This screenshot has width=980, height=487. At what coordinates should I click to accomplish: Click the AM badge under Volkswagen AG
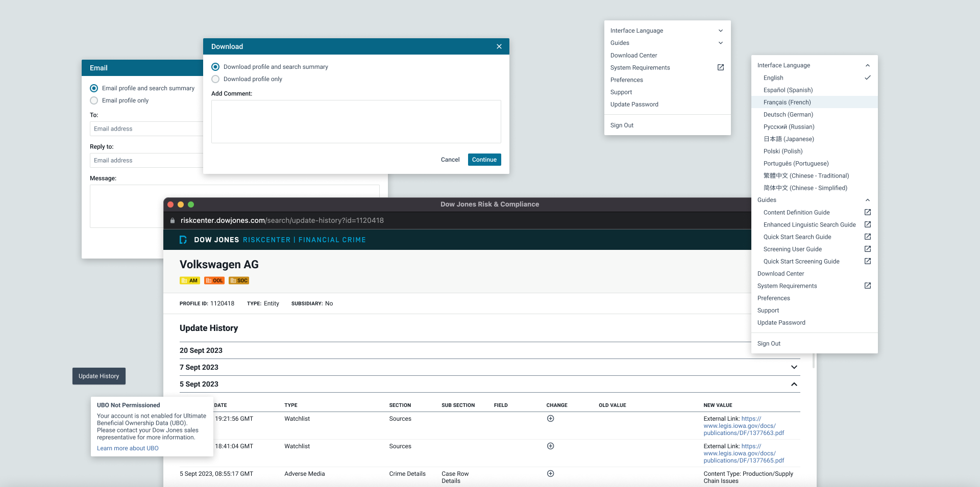[189, 280]
